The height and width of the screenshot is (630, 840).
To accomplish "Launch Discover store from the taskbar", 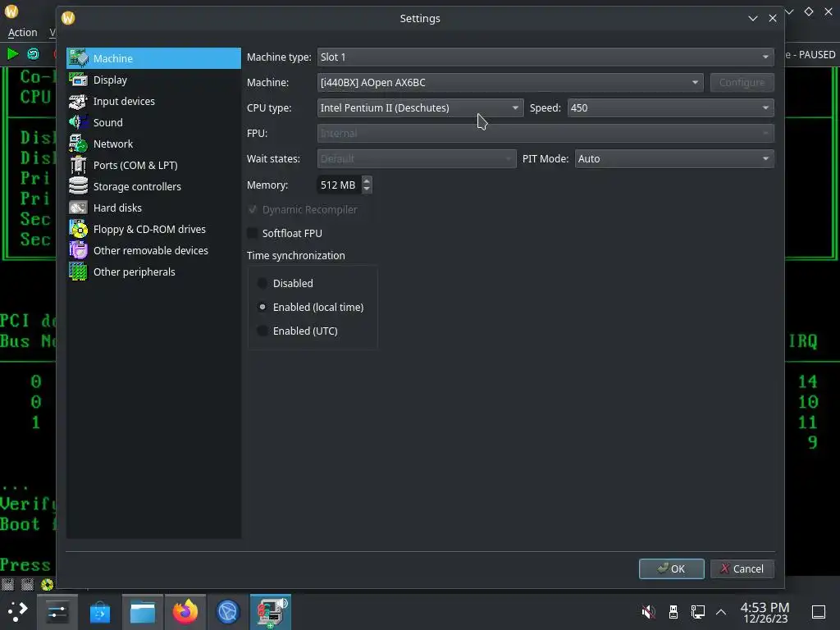I will (x=99, y=612).
